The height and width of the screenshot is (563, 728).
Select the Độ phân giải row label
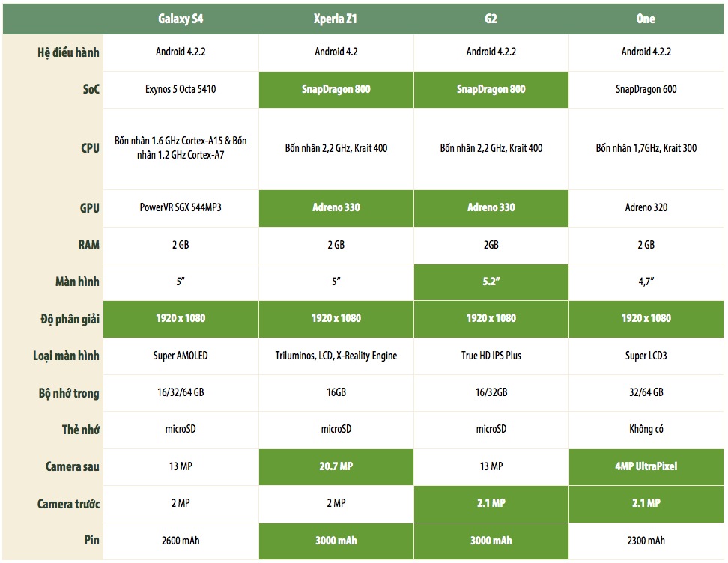(x=69, y=318)
